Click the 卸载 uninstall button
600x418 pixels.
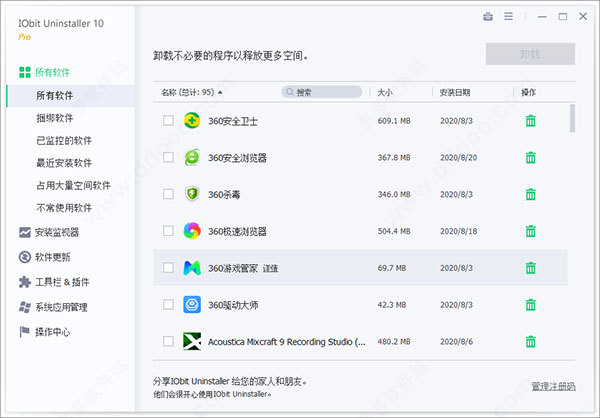(x=530, y=54)
